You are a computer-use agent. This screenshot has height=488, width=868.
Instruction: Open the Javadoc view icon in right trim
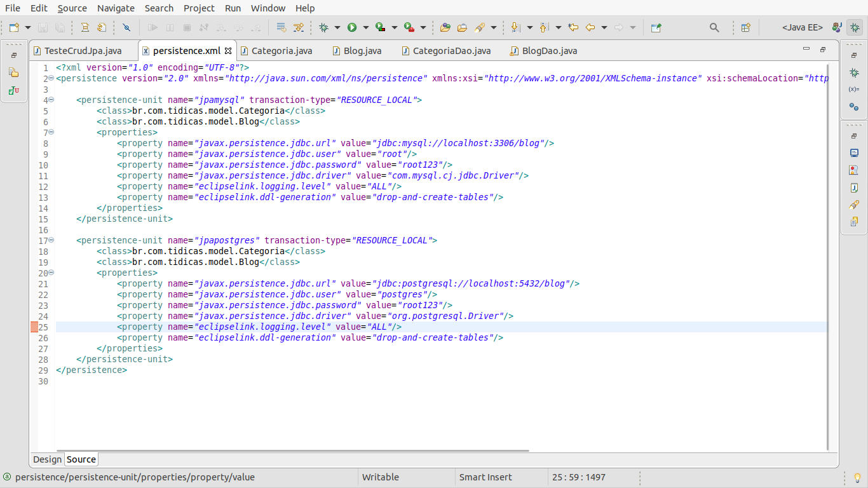point(854,187)
